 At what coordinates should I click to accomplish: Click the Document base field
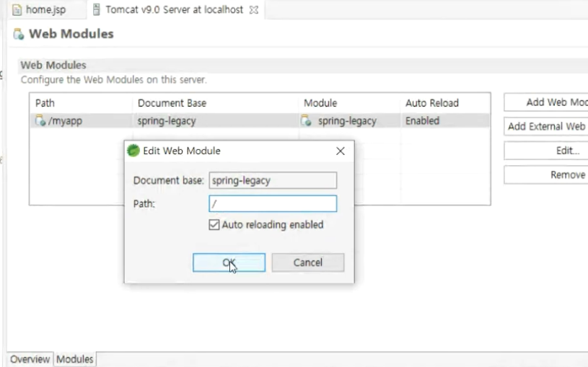pyautogui.click(x=273, y=180)
